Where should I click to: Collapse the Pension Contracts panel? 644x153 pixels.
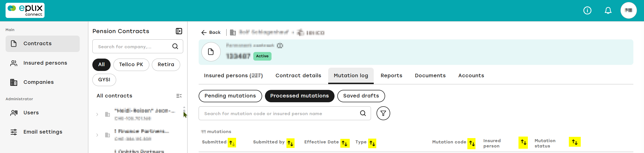179,31
